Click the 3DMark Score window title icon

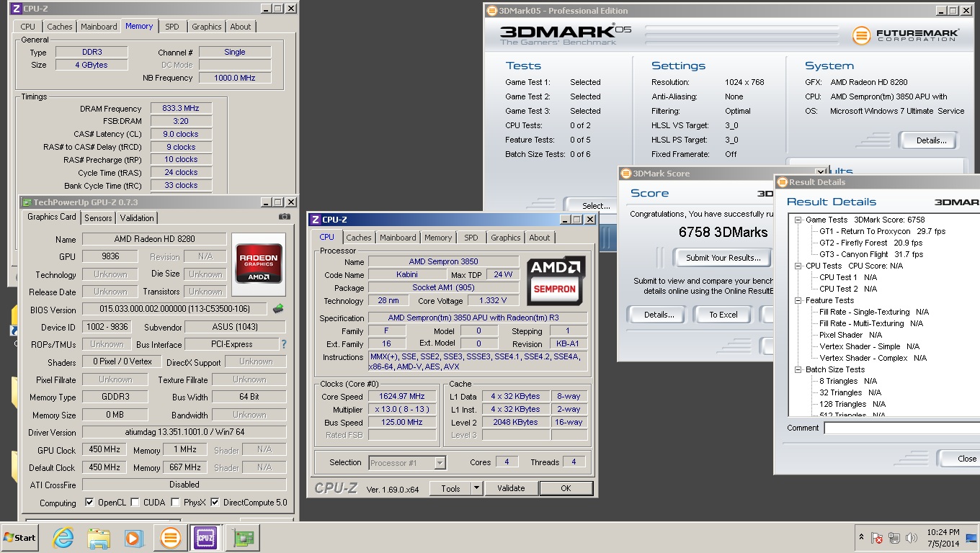(625, 173)
